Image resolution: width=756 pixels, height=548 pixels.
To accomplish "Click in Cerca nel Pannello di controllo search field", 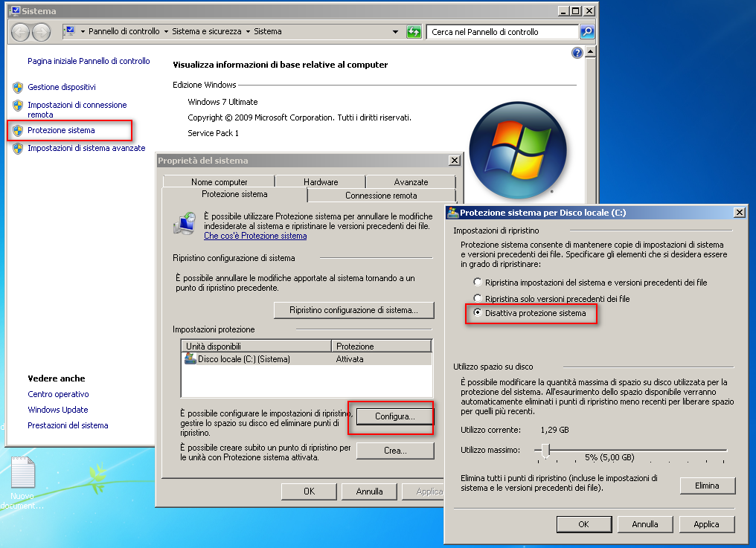I will tap(502, 32).
